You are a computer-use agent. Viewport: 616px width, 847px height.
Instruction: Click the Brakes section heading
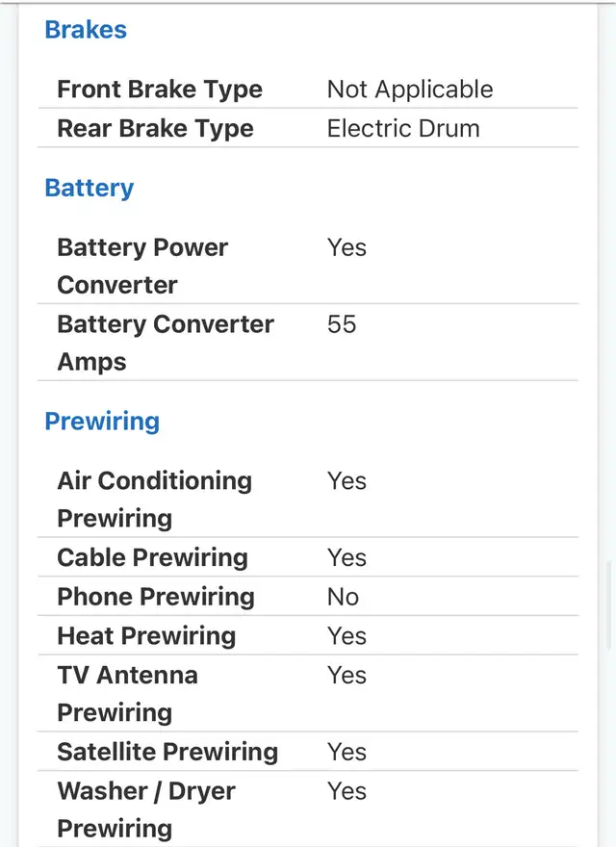pyautogui.click(x=86, y=30)
